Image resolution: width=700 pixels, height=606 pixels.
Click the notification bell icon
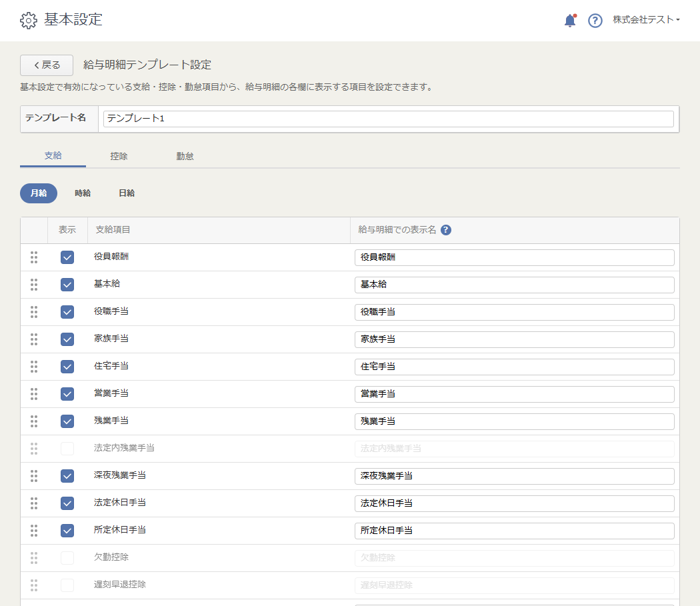[569, 21]
